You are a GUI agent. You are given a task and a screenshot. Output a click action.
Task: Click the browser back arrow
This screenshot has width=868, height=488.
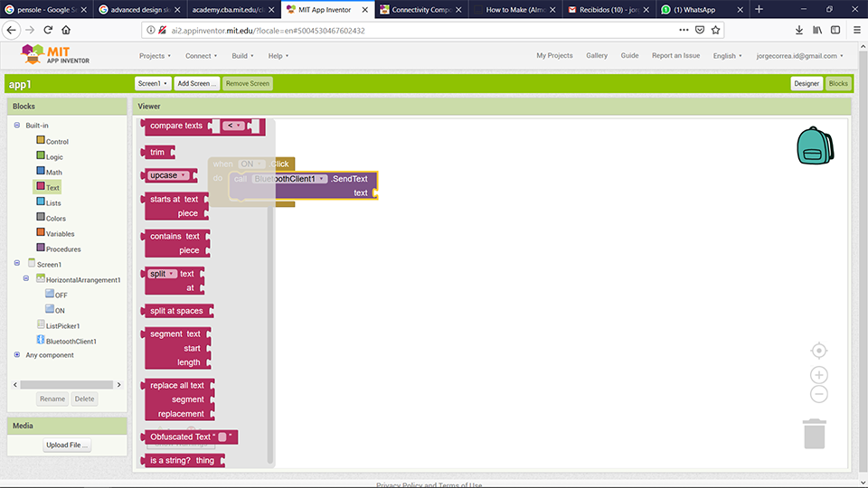[x=12, y=30]
